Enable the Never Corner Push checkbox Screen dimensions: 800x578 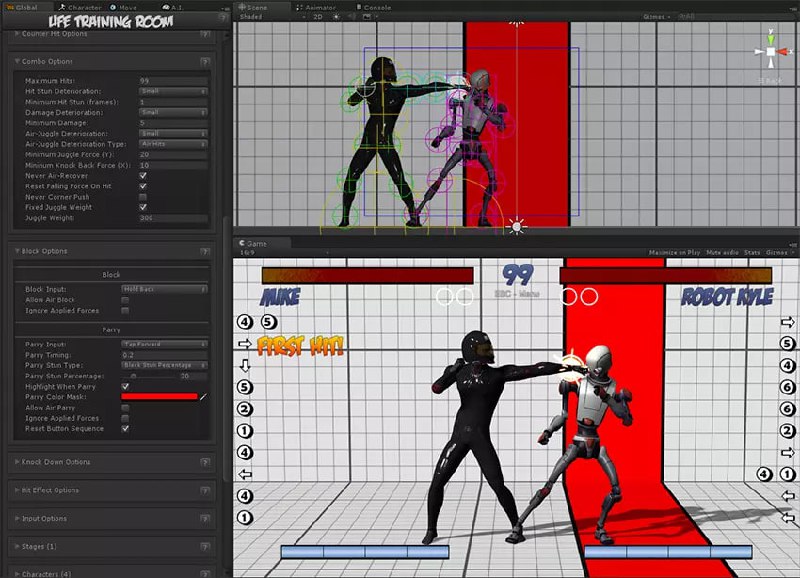[x=143, y=197]
